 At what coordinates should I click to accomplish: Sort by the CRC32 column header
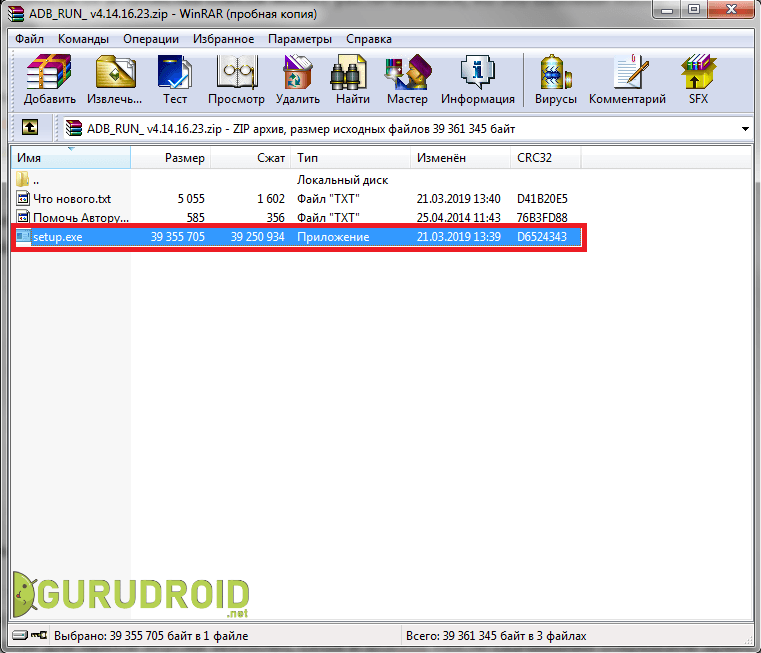tap(546, 157)
